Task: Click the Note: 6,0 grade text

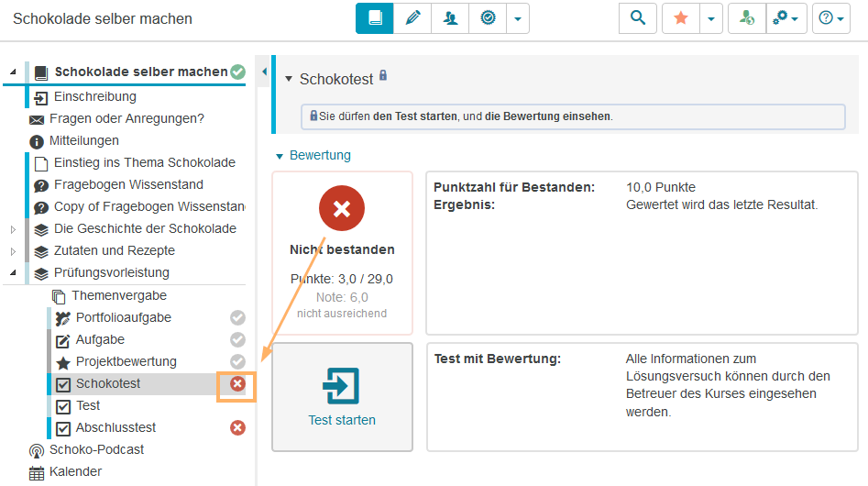Action: pos(342,298)
